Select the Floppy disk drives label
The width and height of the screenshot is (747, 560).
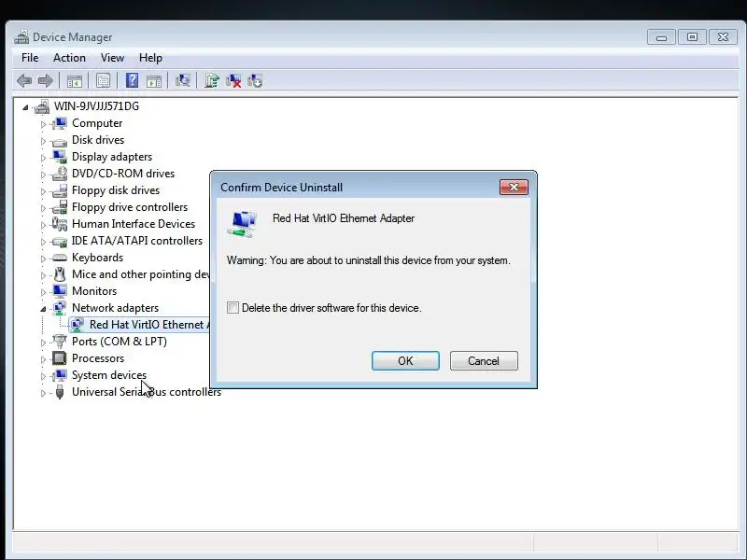point(116,190)
